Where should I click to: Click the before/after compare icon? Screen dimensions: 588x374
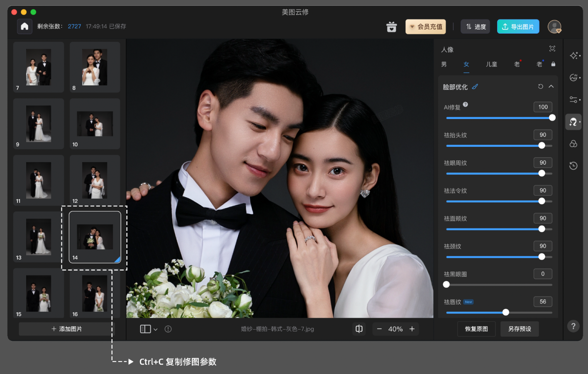tap(359, 329)
